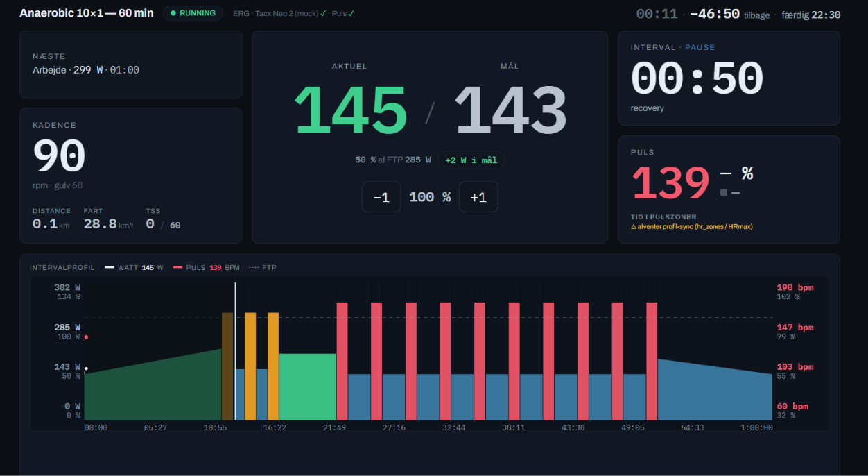The image size is (868, 476).
Task: Select the first red work interval bar
Action: 342,361
